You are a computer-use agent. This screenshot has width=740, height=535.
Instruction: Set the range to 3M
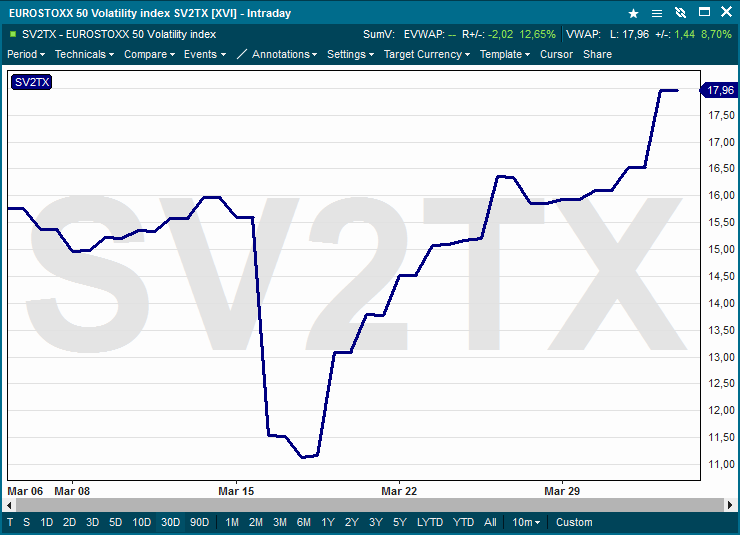coord(280,522)
